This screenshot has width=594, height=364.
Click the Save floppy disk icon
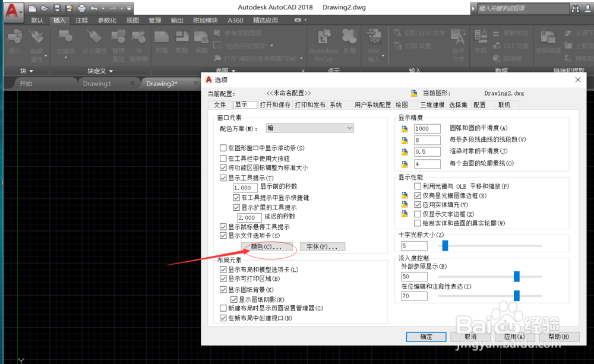[x=57, y=8]
